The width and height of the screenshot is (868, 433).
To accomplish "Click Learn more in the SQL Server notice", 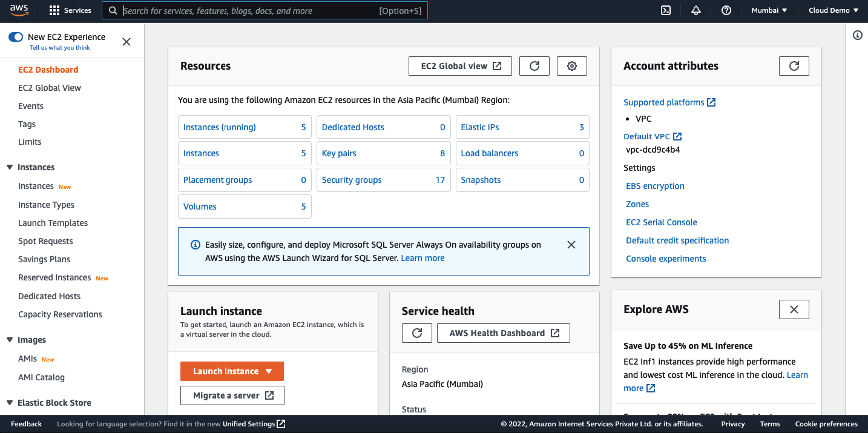I will coord(422,258).
